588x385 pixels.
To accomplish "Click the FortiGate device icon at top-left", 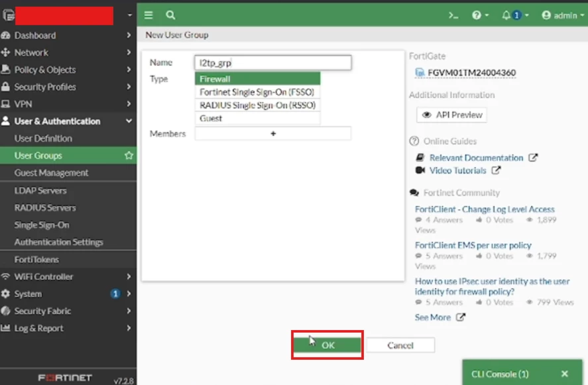I will [8, 15].
